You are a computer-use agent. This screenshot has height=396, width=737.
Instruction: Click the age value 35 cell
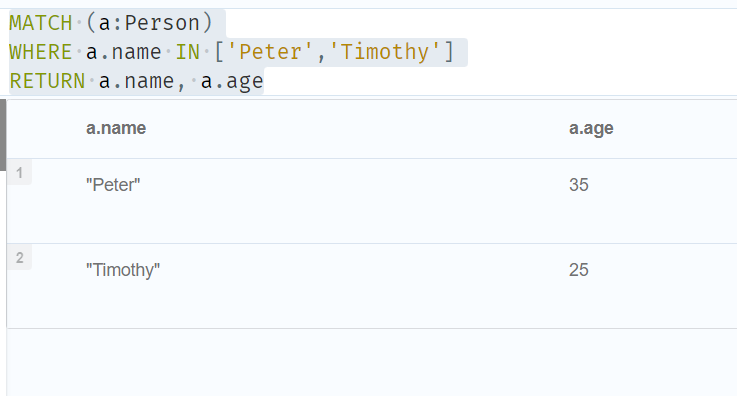pyautogui.click(x=579, y=185)
